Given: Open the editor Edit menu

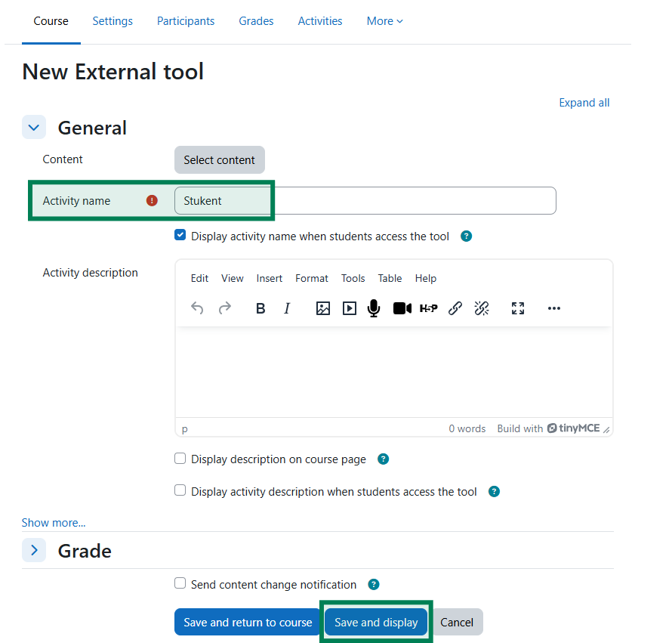Looking at the screenshot, I should [199, 278].
